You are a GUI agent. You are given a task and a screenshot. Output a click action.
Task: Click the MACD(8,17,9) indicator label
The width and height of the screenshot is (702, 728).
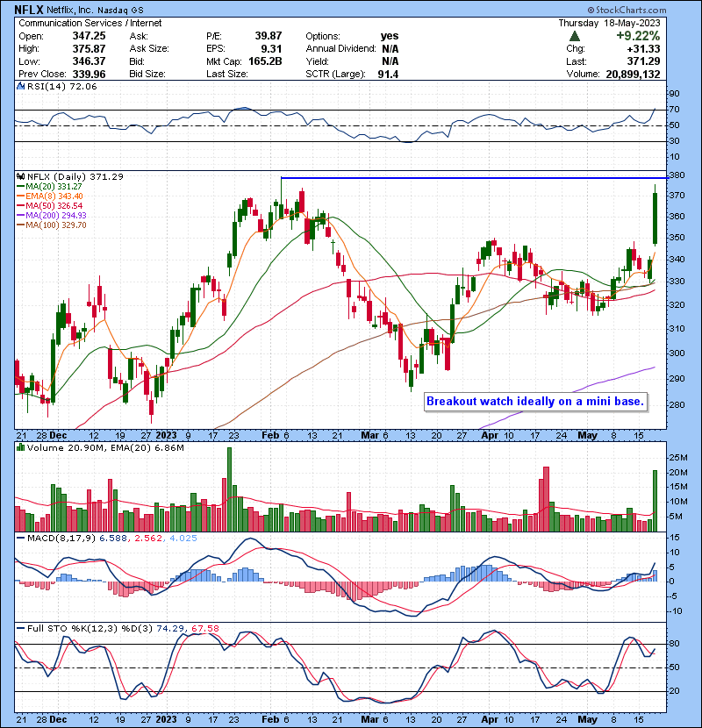(54, 536)
